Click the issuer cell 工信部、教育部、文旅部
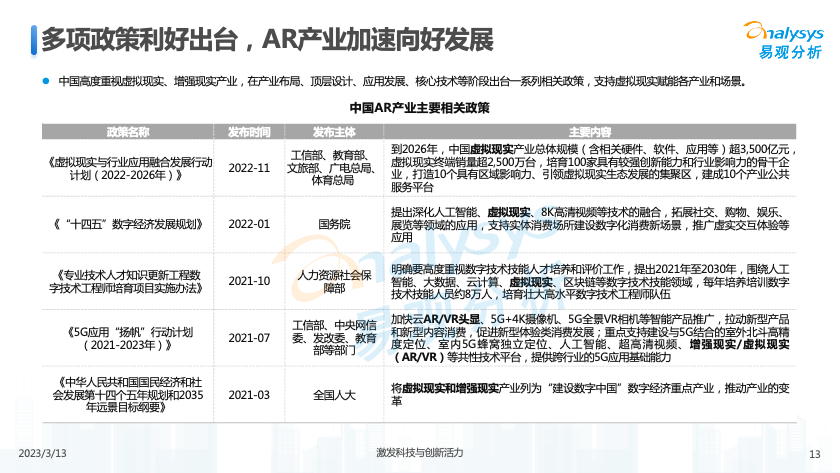The image size is (840, 473). click(x=334, y=168)
